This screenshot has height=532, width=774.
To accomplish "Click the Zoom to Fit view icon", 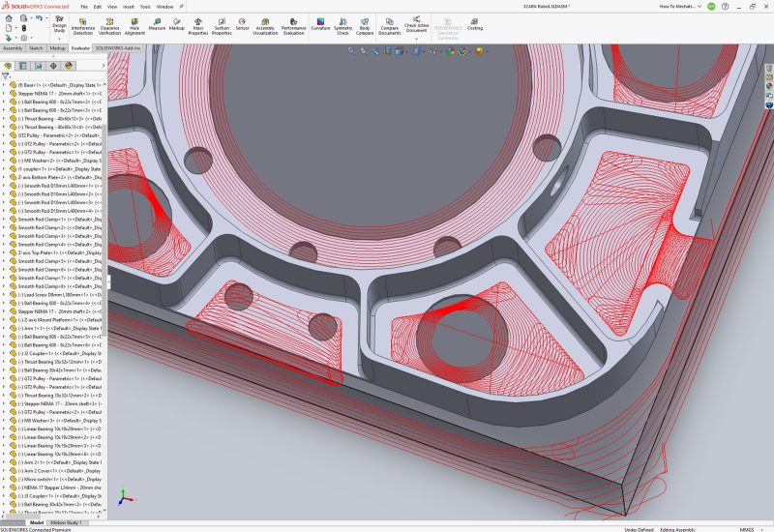I will [351, 51].
